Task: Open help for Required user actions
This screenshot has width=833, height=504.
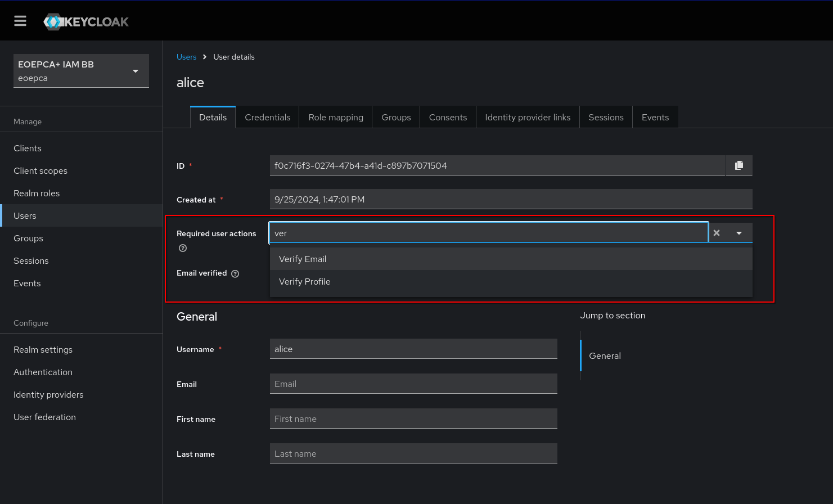Action: click(x=183, y=248)
